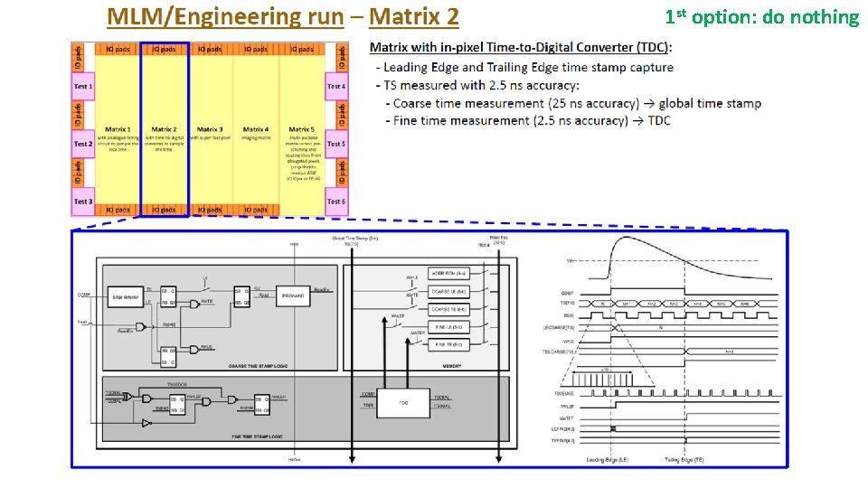Click the 'Leading Edge and Trailing Edge time stamp capture' line

click(x=529, y=68)
